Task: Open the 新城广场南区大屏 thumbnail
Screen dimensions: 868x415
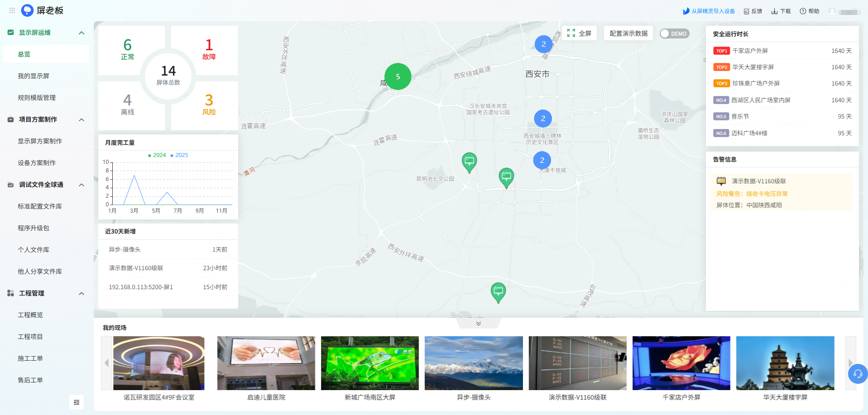Action: click(370, 363)
